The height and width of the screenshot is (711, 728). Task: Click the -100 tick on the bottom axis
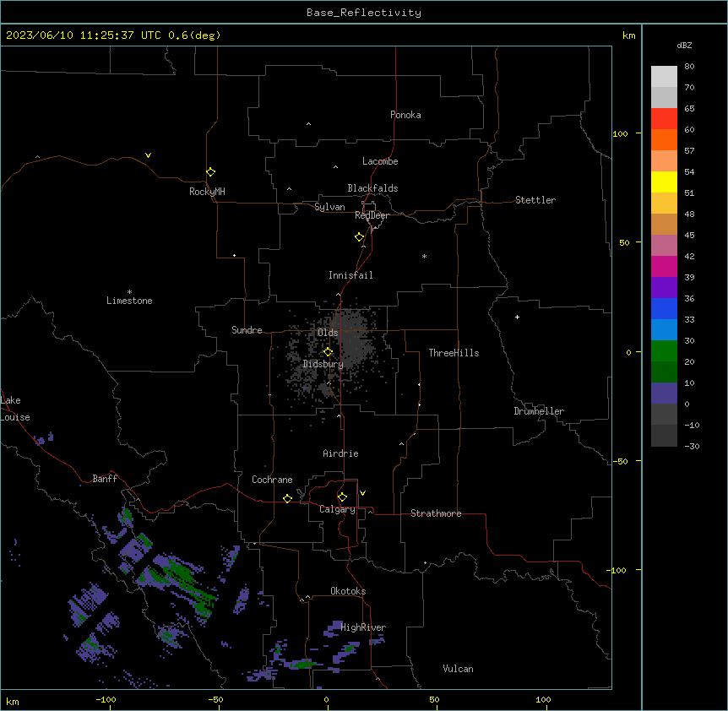point(106,700)
